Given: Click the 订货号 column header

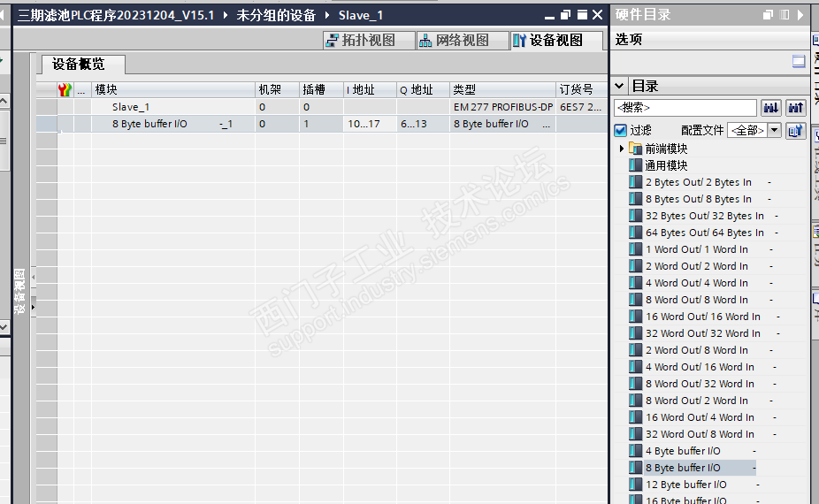Looking at the screenshot, I should point(582,90).
